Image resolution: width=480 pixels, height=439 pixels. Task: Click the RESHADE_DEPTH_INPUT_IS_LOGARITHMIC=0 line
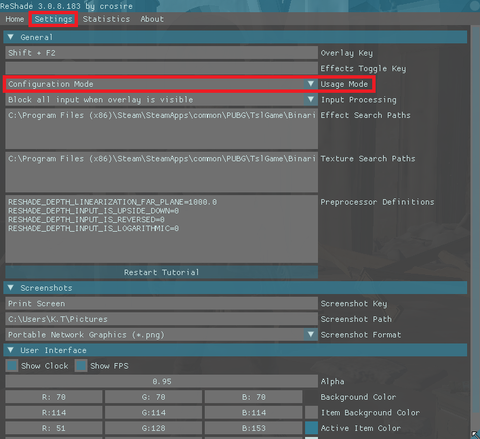click(x=94, y=228)
